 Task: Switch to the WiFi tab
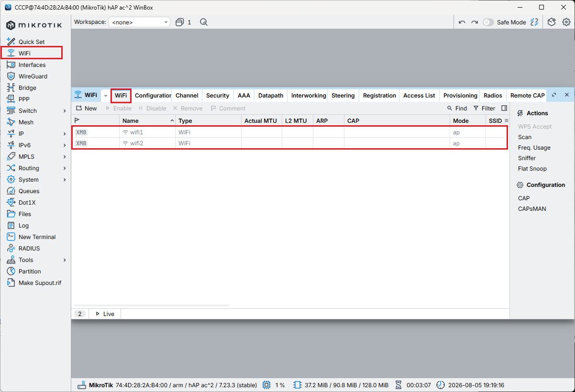(121, 96)
